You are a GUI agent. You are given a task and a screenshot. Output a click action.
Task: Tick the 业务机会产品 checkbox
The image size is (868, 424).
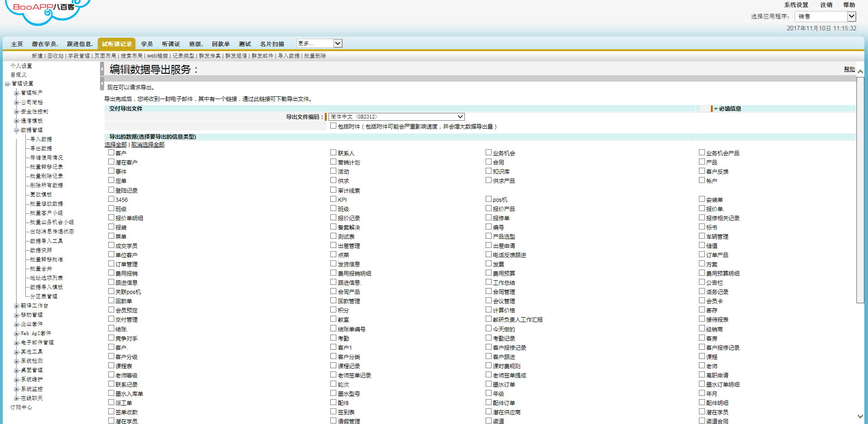702,153
